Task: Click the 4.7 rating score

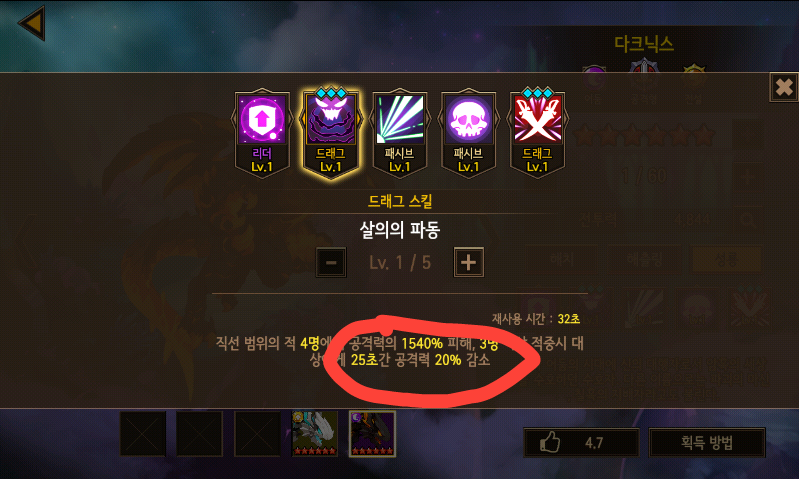Action: pos(594,443)
